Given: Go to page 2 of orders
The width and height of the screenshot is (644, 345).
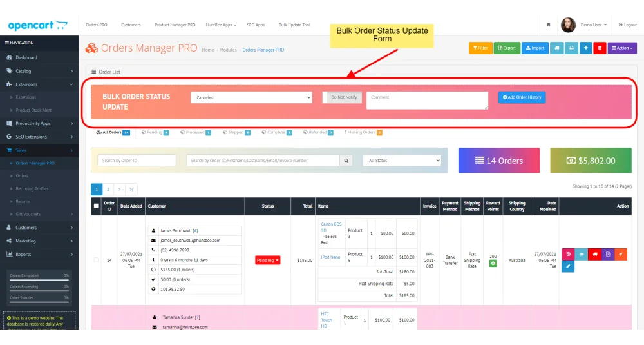Looking at the screenshot, I should (x=108, y=189).
